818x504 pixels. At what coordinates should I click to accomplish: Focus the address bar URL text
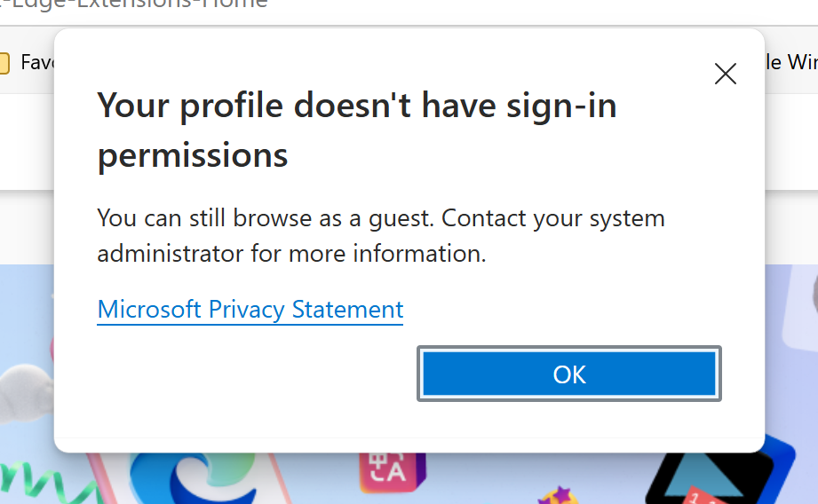[133, 4]
